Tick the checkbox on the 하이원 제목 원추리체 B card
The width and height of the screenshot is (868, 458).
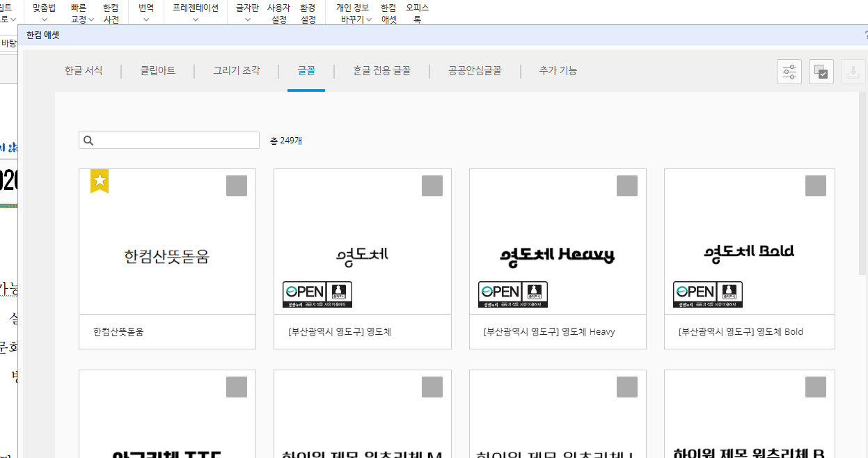coord(816,387)
